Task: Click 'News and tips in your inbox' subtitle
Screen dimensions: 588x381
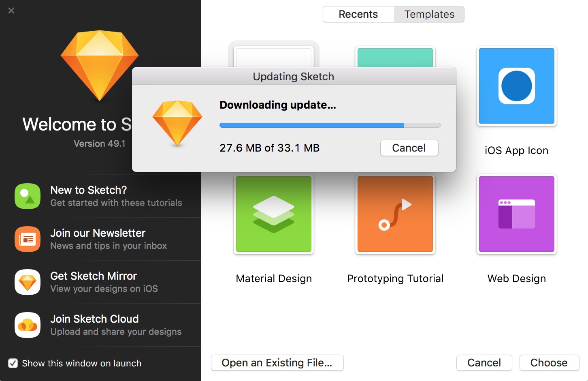Action: (109, 246)
